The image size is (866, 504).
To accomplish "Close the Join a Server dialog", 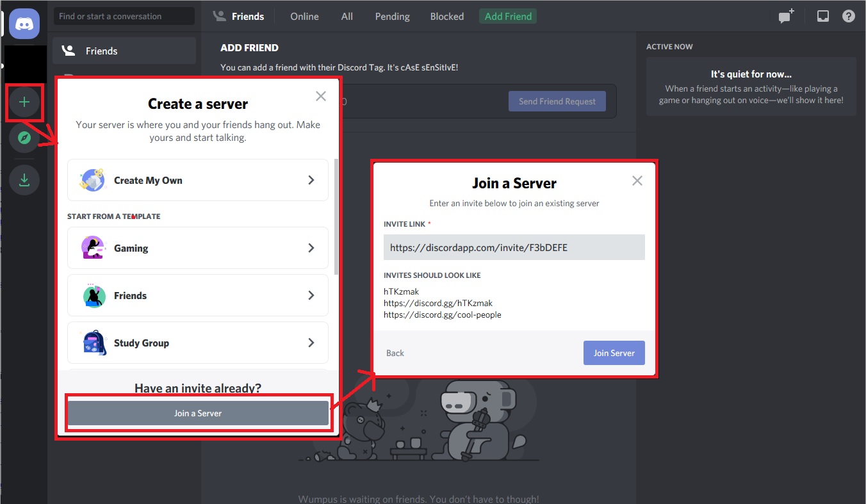I will 637,181.
